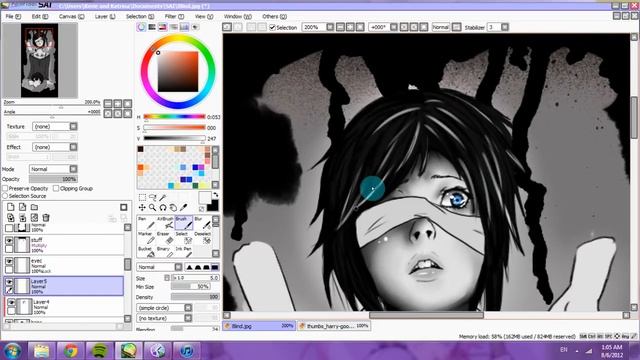Select the AirBrush tool
Screen dimensions: 640x360
165,223
